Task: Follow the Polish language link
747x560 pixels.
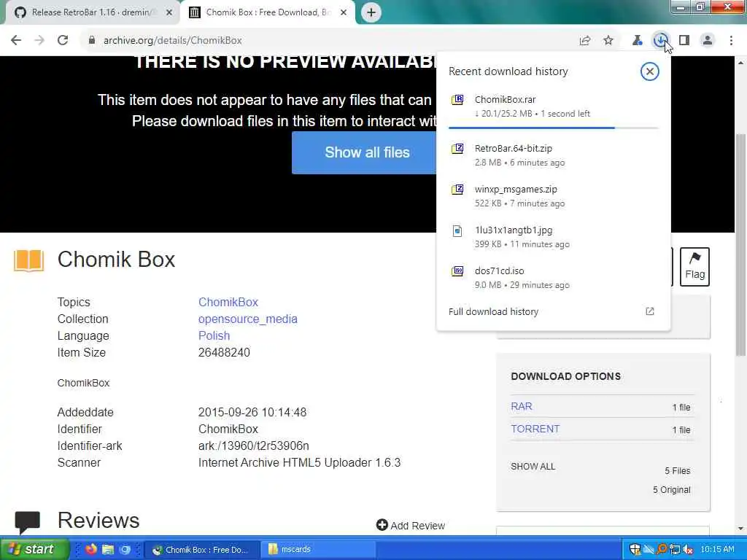Action: (x=214, y=335)
